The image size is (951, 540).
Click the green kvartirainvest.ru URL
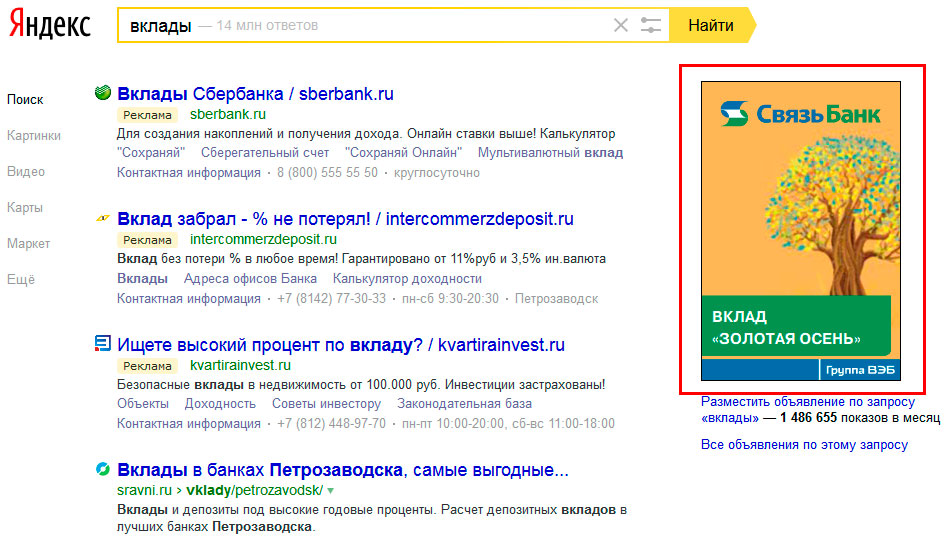click(x=240, y=365)
